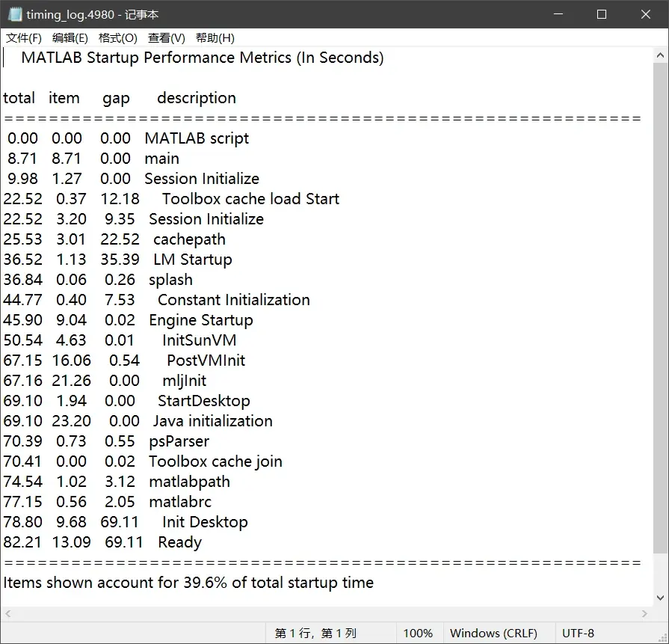The height and width of the screenshot is (644, 669).
Task: Click the 'Ready' row text
Action: click(179, 542)
